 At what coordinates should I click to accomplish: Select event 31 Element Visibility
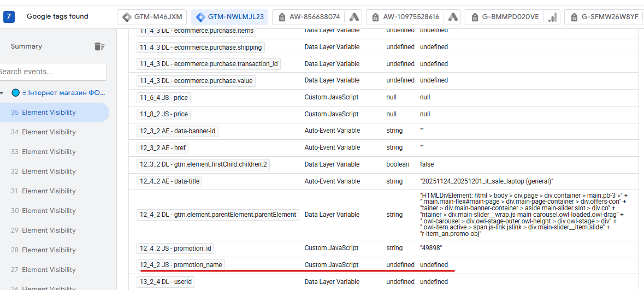coord(49,191)
